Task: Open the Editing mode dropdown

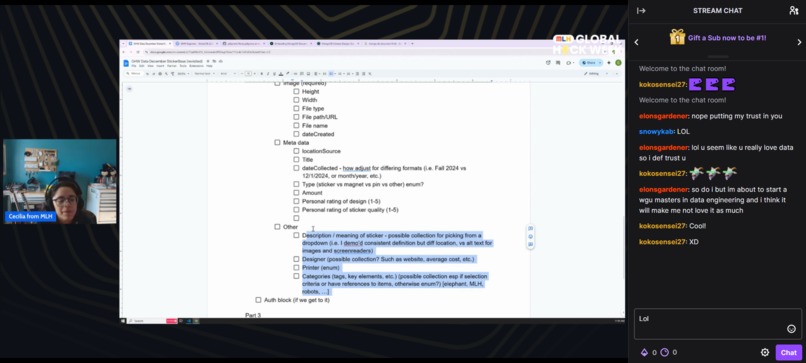Action: 597,74
